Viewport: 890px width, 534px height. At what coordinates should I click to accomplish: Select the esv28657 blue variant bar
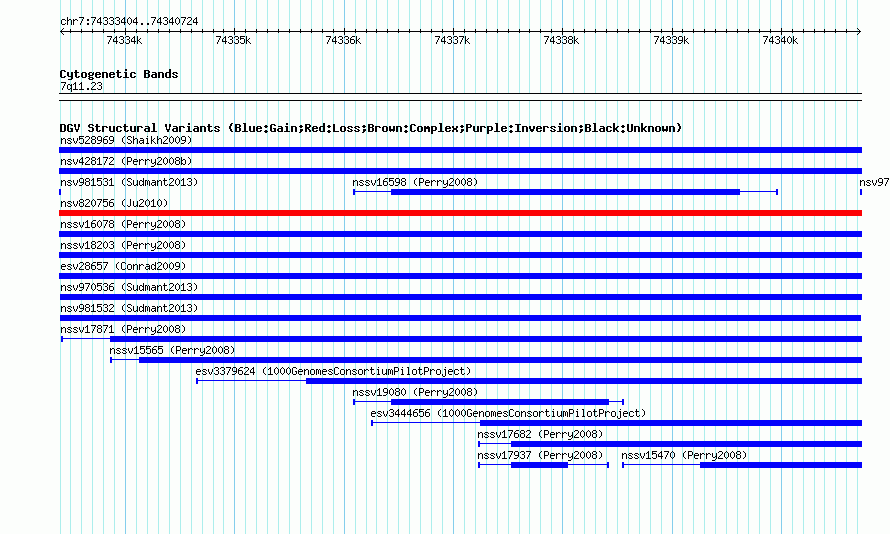460,276
